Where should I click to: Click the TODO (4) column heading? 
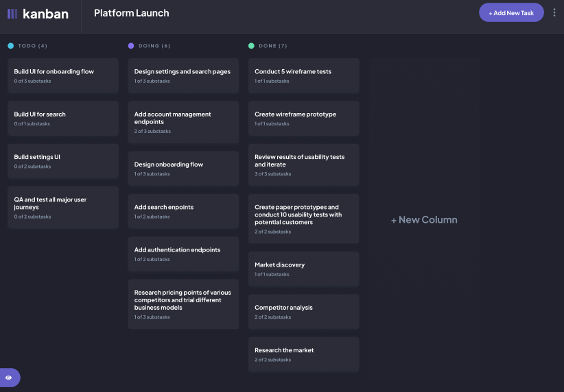click(33, 46)
